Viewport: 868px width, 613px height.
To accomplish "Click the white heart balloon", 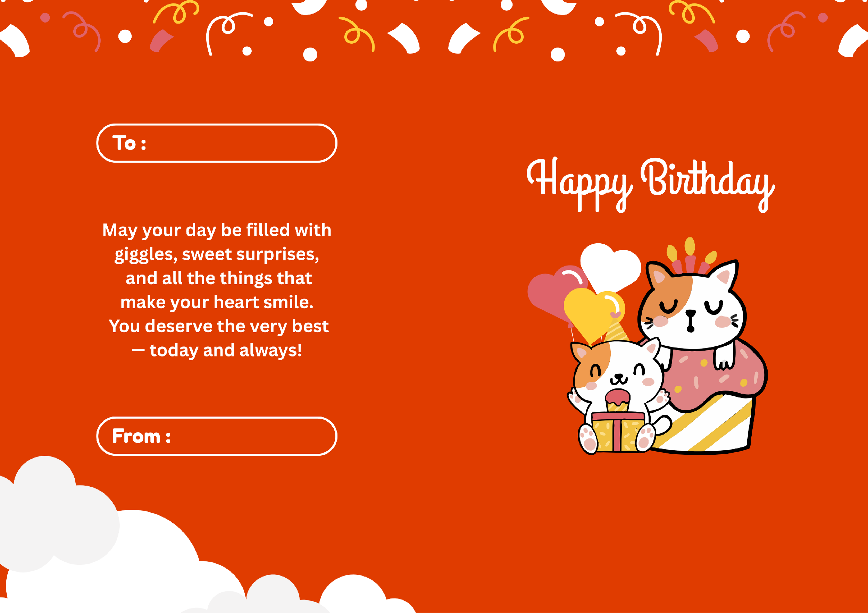I will 609,267.
